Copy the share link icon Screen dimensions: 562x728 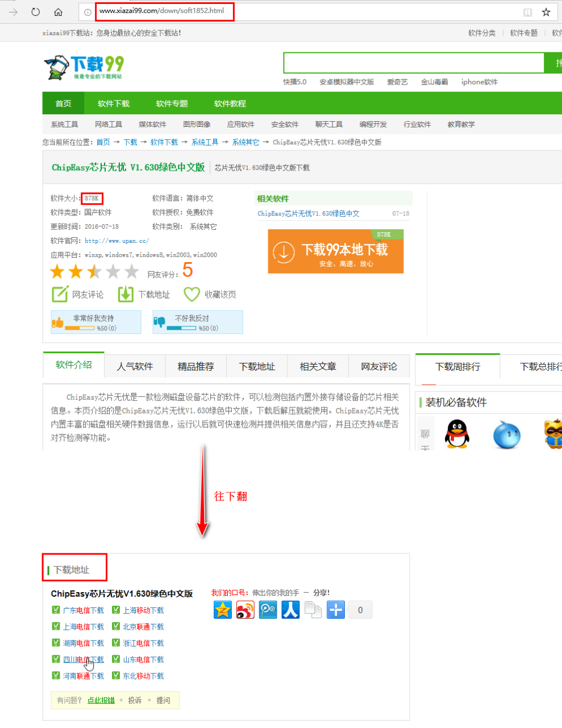point(313,609)
